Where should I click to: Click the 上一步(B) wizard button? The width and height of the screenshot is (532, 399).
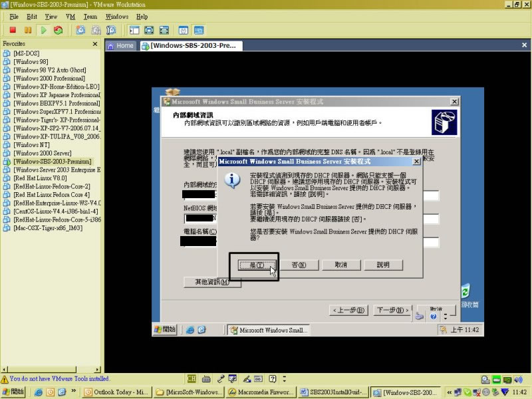pyautogui.click(x=348, y=310)
